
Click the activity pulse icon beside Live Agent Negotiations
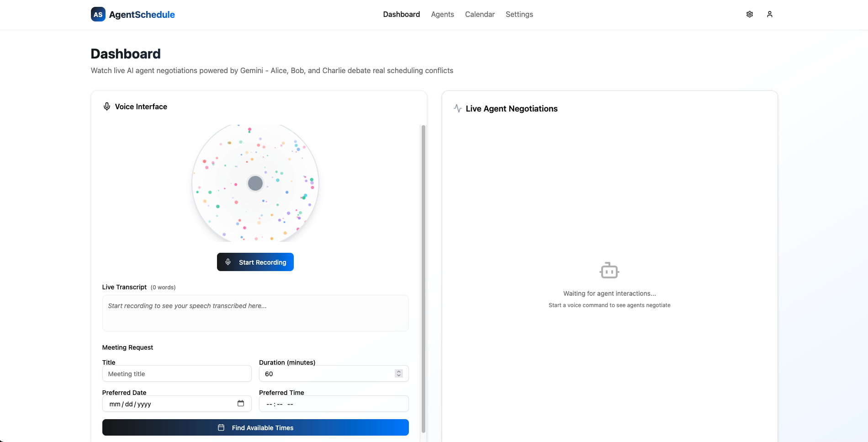pyautogui.click(x=458, y=108)
